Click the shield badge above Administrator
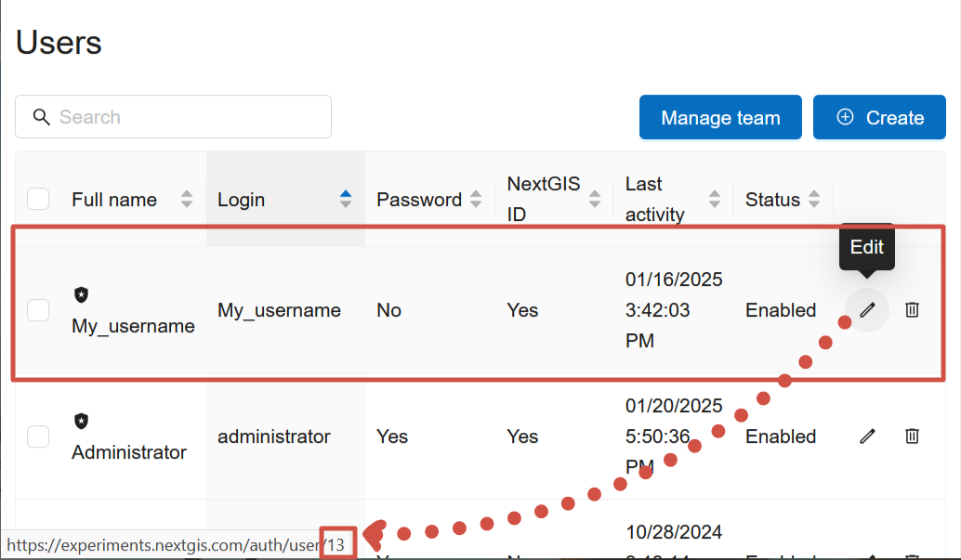Image resolution: width=961 pixels, height=560 pixels. tap(81, 421)
